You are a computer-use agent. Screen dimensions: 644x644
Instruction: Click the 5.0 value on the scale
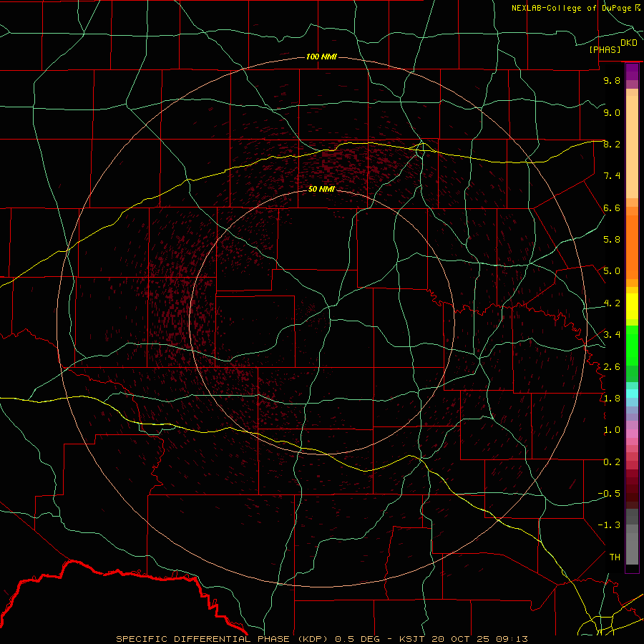tap(612, 271)
